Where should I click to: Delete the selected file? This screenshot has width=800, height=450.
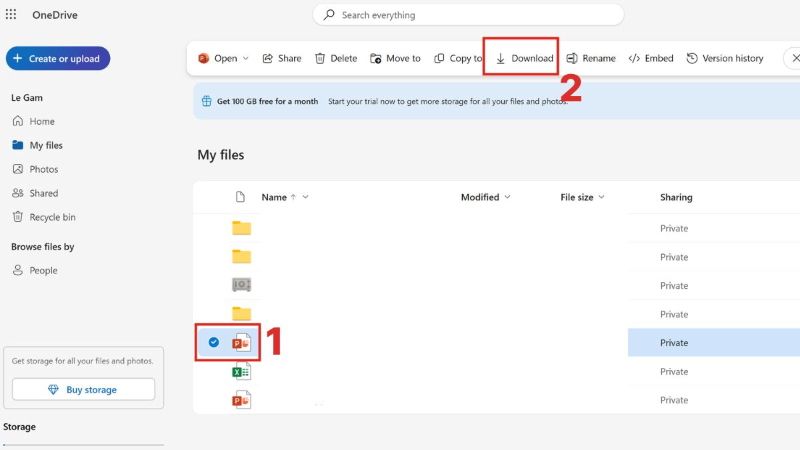pos(336,58)
